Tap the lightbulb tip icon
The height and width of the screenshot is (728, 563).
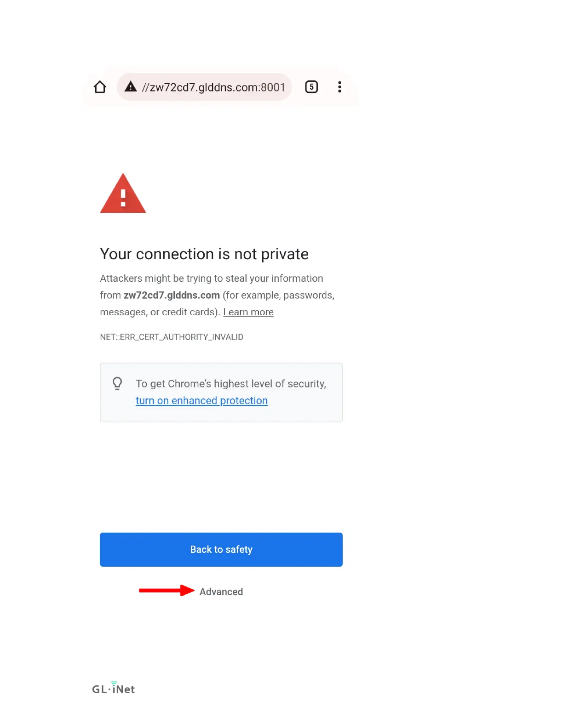(x=117, y=384)
